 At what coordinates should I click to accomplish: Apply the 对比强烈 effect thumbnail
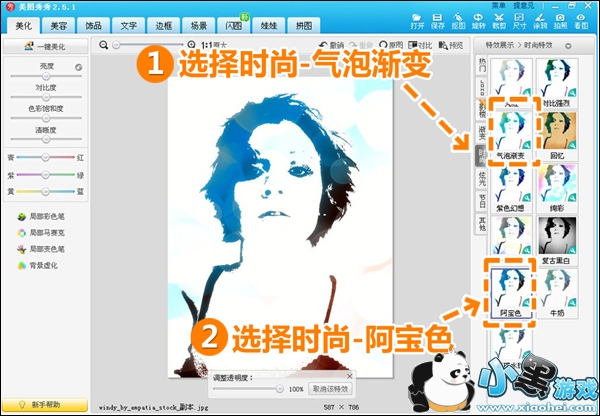click(557, 83)
